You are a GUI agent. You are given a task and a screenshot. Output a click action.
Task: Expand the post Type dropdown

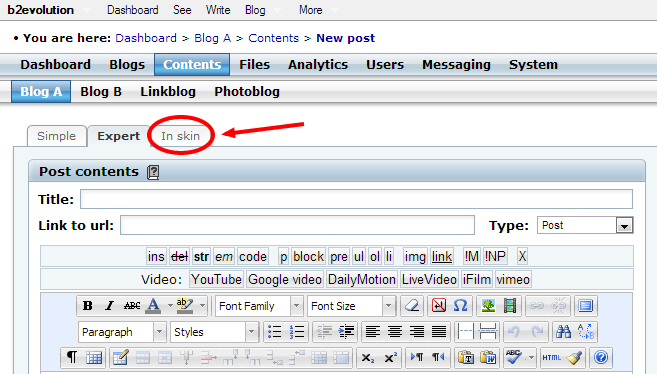tap(624, 226)
